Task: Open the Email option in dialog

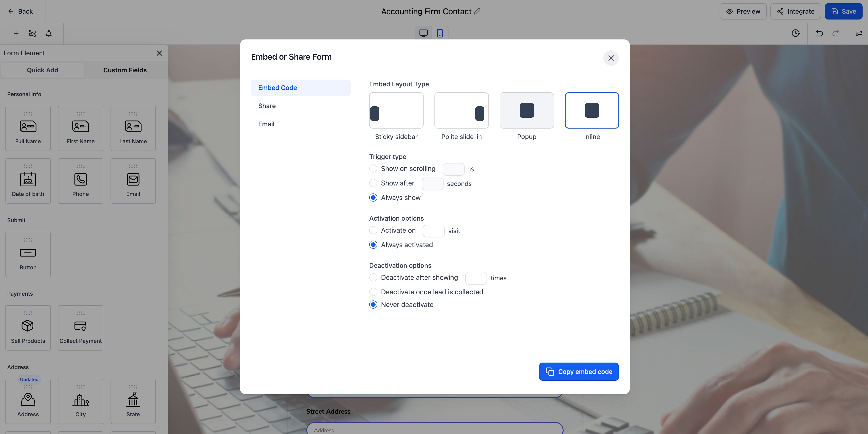Action: coord(266,124)
